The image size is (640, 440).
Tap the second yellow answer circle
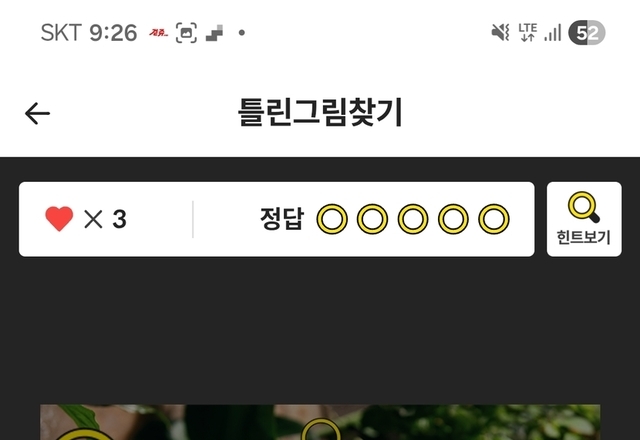(372, 219)
